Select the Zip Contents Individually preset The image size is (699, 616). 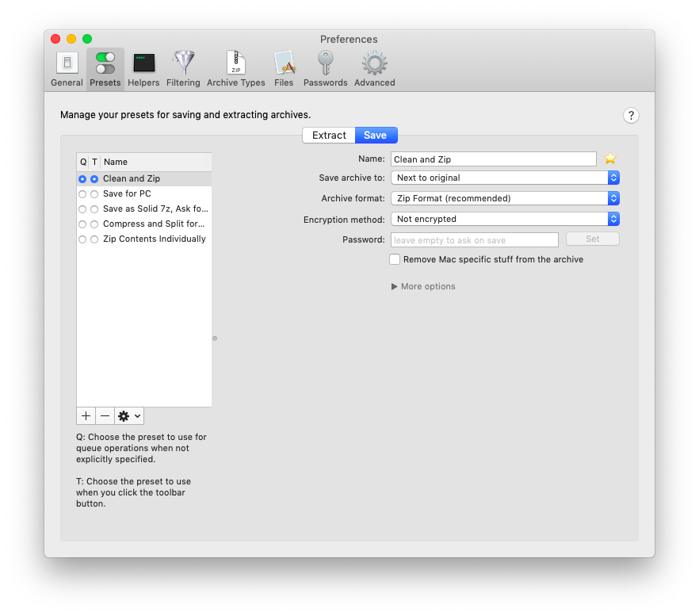coord(144,239)
